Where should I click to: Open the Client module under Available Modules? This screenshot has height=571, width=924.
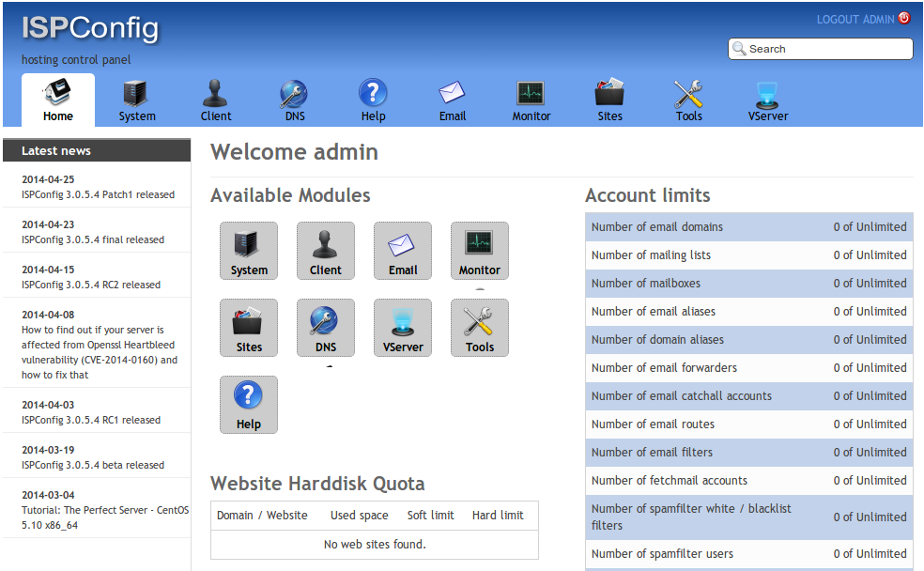(x=326, y=251)
